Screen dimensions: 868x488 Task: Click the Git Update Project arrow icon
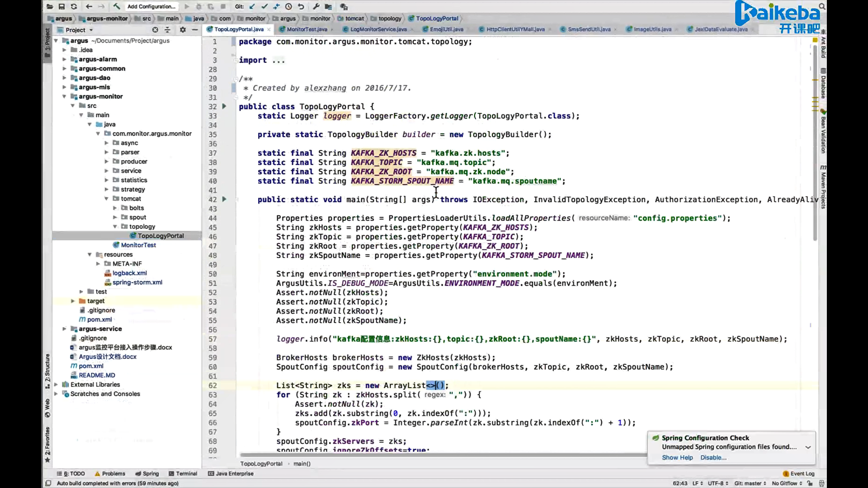252,6
